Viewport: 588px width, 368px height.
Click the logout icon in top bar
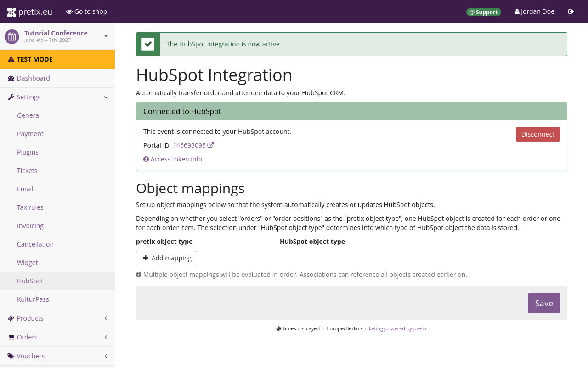click(x=571, y=11)
